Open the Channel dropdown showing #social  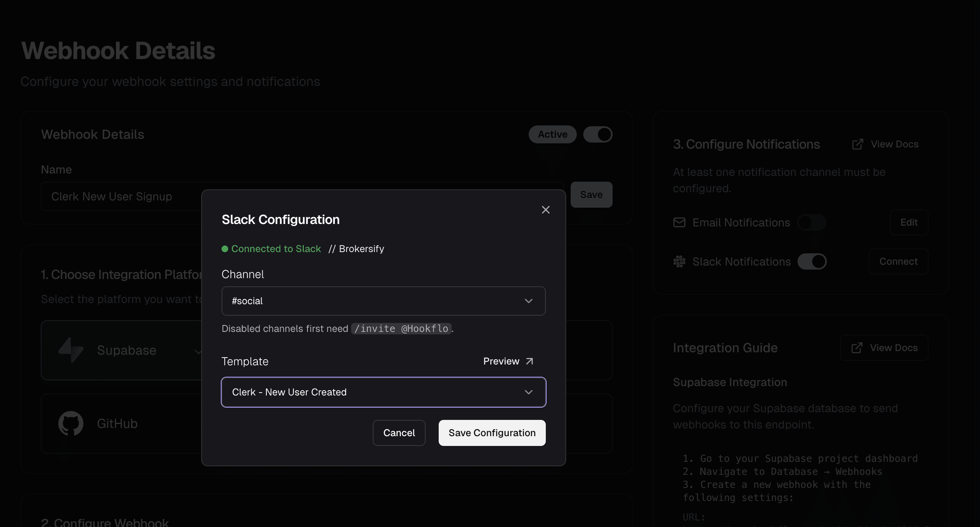tap(383, 301)
